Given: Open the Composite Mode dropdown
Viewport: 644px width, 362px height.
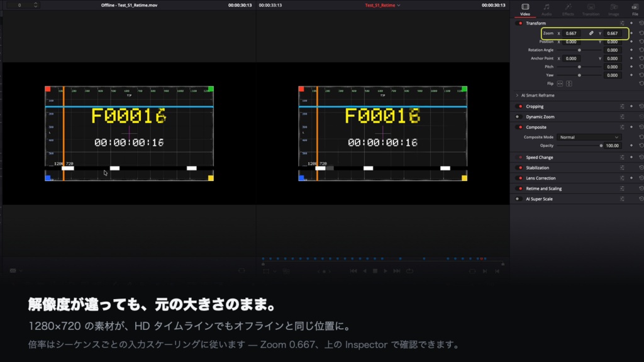Looking at the screenshot, I should pos(589,137).
